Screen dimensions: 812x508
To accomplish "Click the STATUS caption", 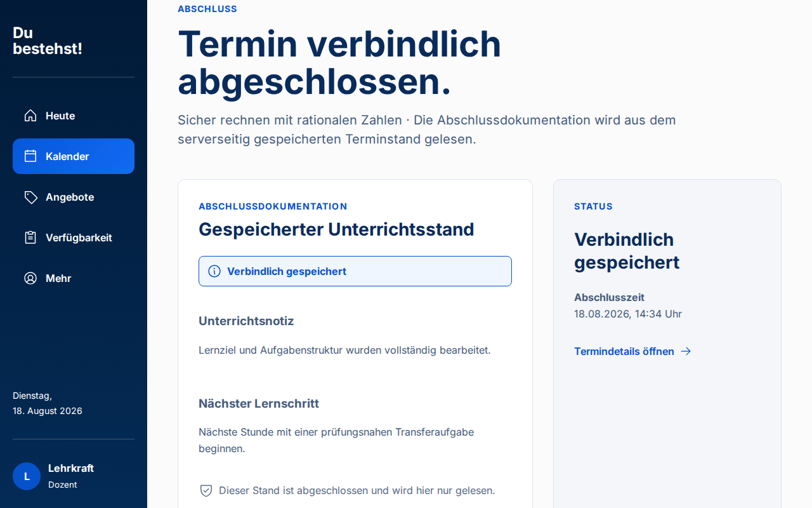I will (593, 206).
